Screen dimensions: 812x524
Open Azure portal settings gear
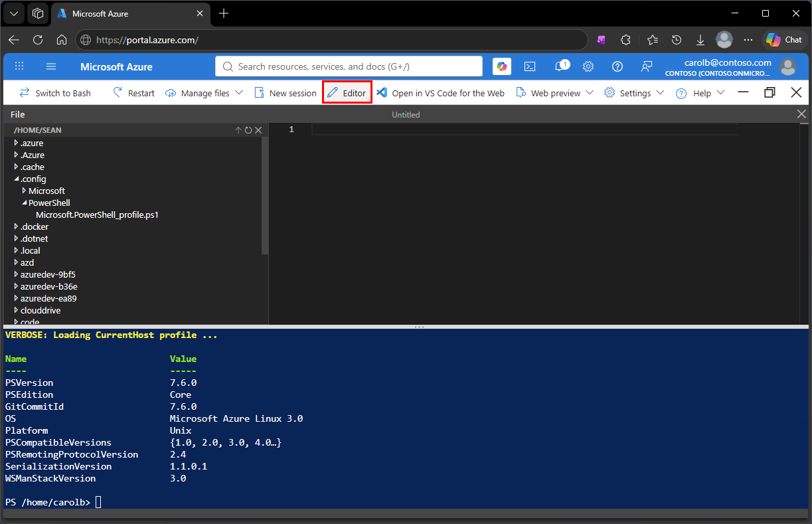point(588,66)
